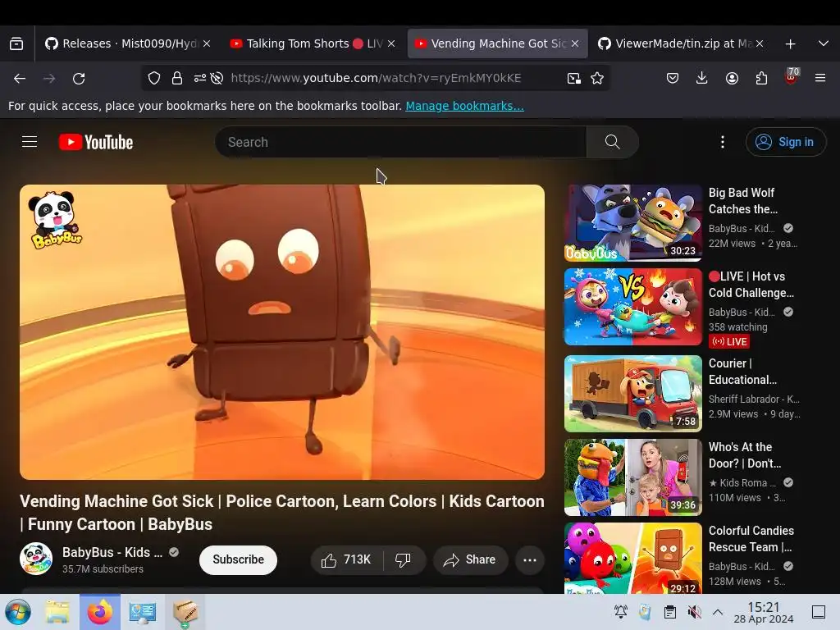Like the video with 713K thumbs up
Image resolution: width=840 pixels, height=630 pixels.
pos(346,559)
